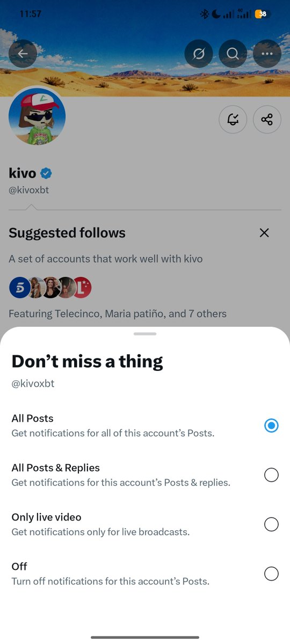
Task: Choose Only live video radio option
Action: (272, 524)
